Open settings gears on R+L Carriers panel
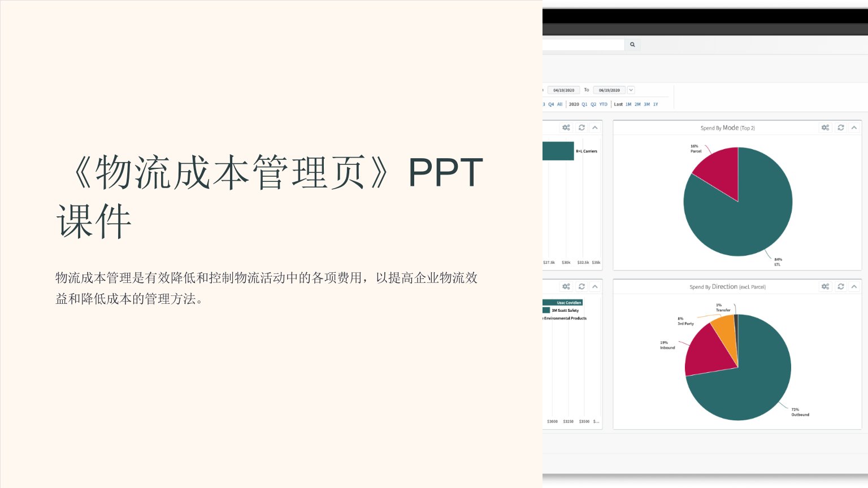The width and height of the screenshot is (868, 488). pyautogui.click(x=566, y=128)
